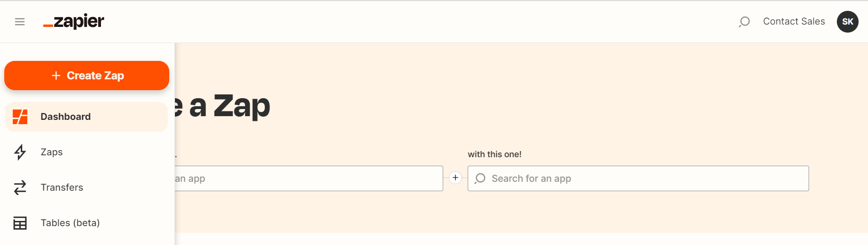868x245 pixels.
Task: Click the Transfers arrows icon
Action: coord(20,187)
